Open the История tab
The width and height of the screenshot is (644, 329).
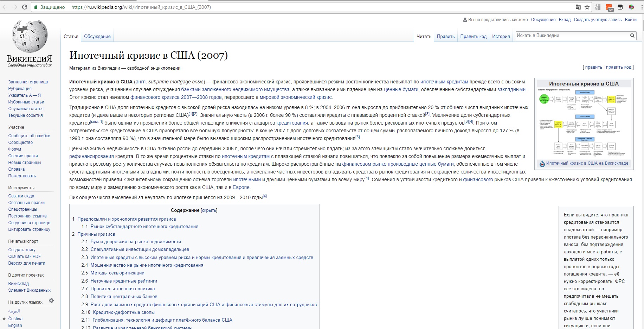coord(501,37)
